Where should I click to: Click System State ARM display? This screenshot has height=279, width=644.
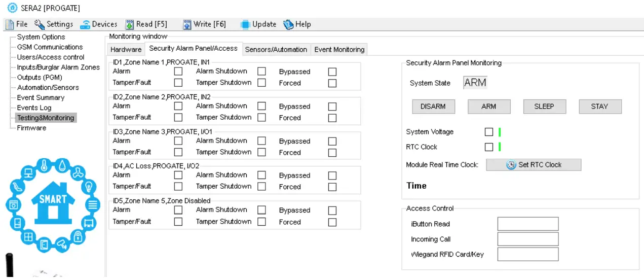point(475,83)
